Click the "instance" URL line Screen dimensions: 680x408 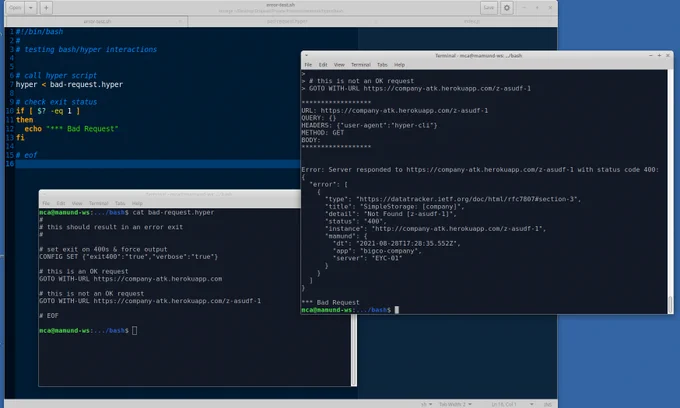pyautogui.click(x=435, y=228)
